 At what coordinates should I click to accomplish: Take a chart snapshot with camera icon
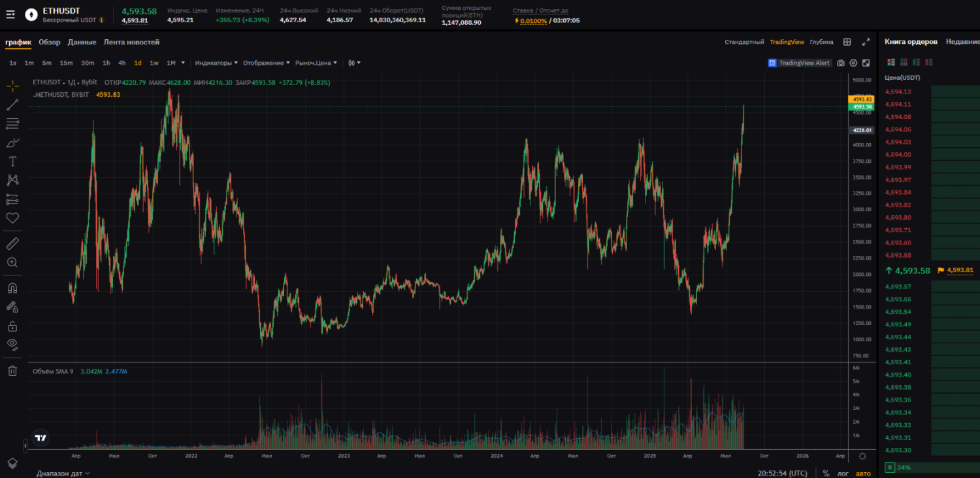point(841,63)
